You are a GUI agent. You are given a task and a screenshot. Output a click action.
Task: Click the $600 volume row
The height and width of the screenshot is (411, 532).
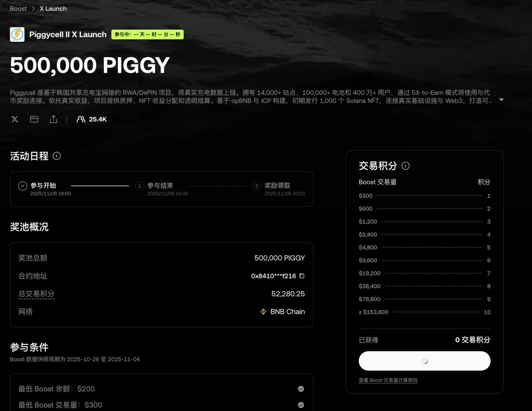click(424, 209)
